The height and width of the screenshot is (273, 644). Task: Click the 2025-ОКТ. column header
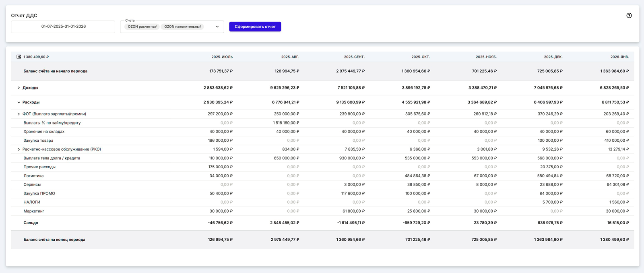point(420,57)
